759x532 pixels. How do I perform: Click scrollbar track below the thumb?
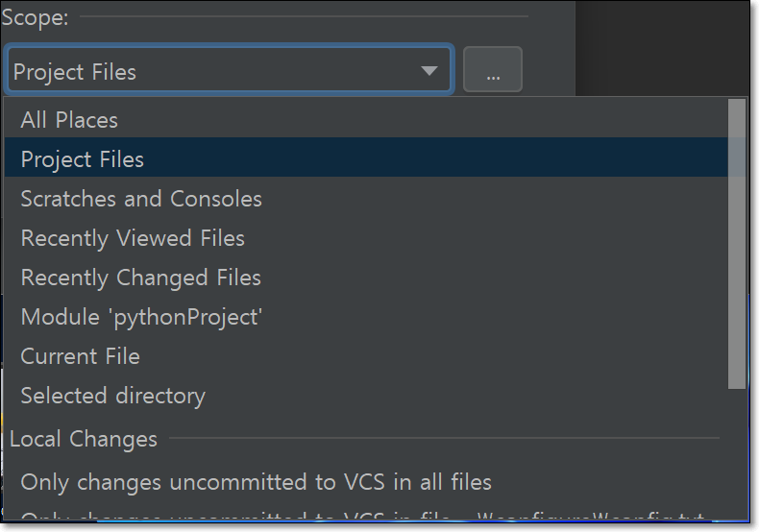coord(737,453)
